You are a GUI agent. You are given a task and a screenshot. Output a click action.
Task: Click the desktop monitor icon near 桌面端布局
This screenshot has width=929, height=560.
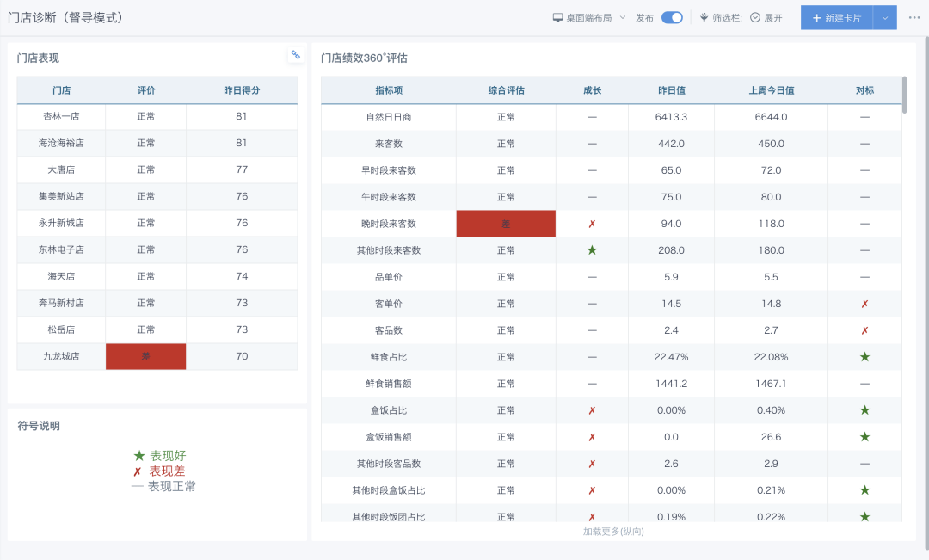pyautogui.click(x=558, y=16)
